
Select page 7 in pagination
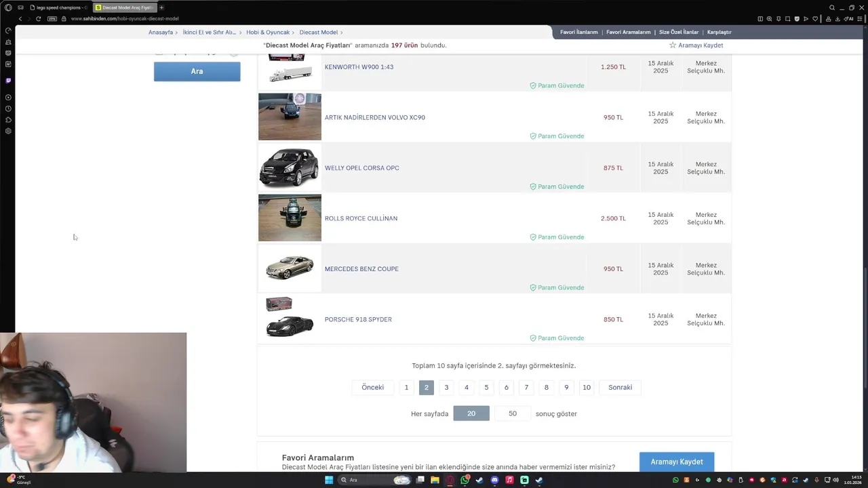526,387
